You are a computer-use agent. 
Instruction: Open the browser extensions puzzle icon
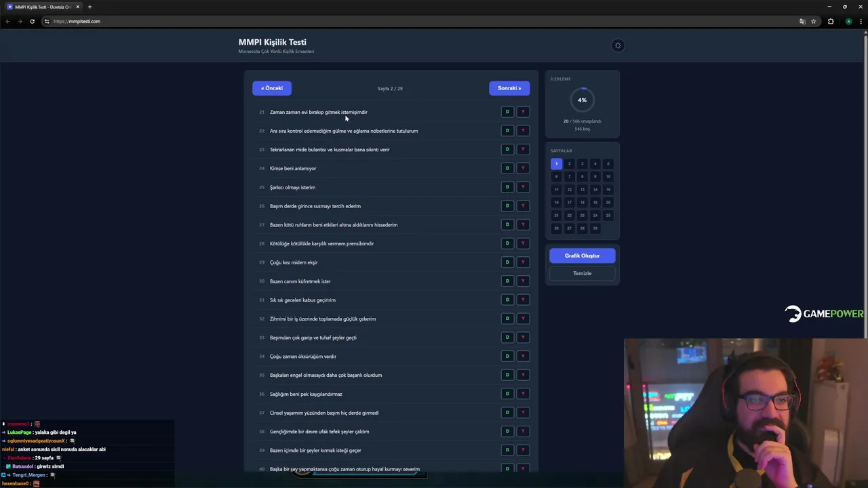tap(831, 21)
